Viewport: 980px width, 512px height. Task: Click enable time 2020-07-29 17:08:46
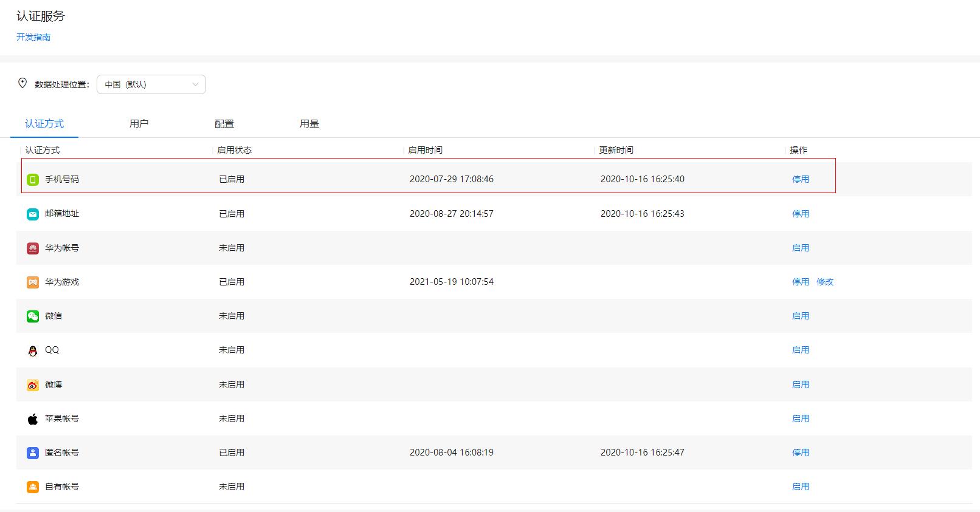(x=452, y=179)
